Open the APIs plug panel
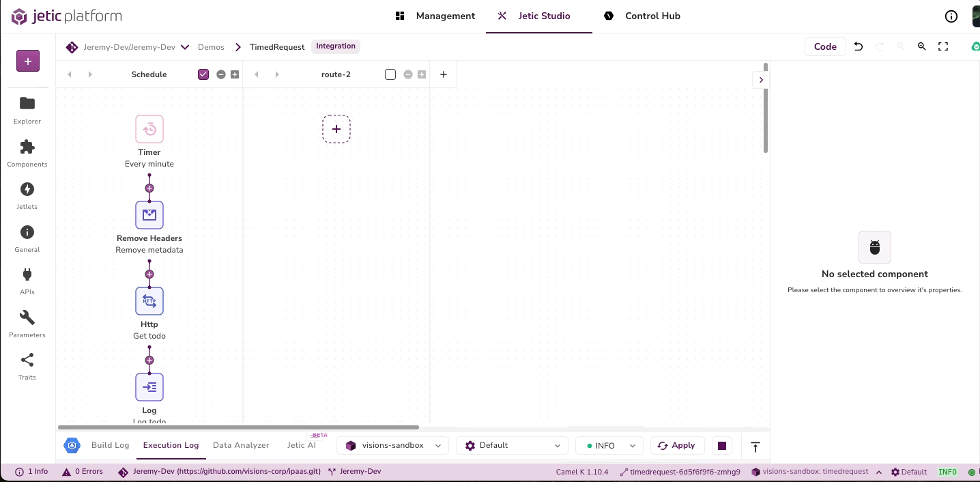The height and width of the screenshot is (482, 980). click(x=27, y=281)
